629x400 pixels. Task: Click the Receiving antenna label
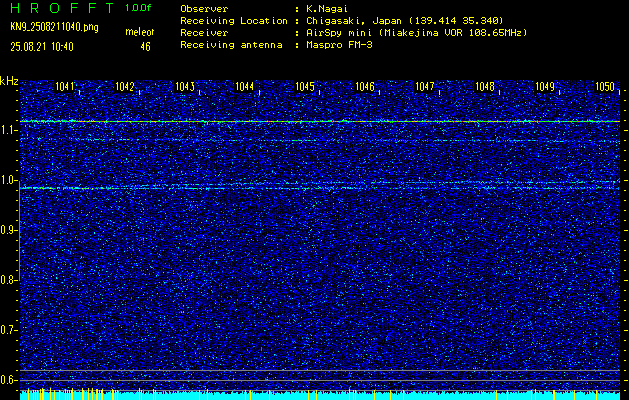pos(231,45)
